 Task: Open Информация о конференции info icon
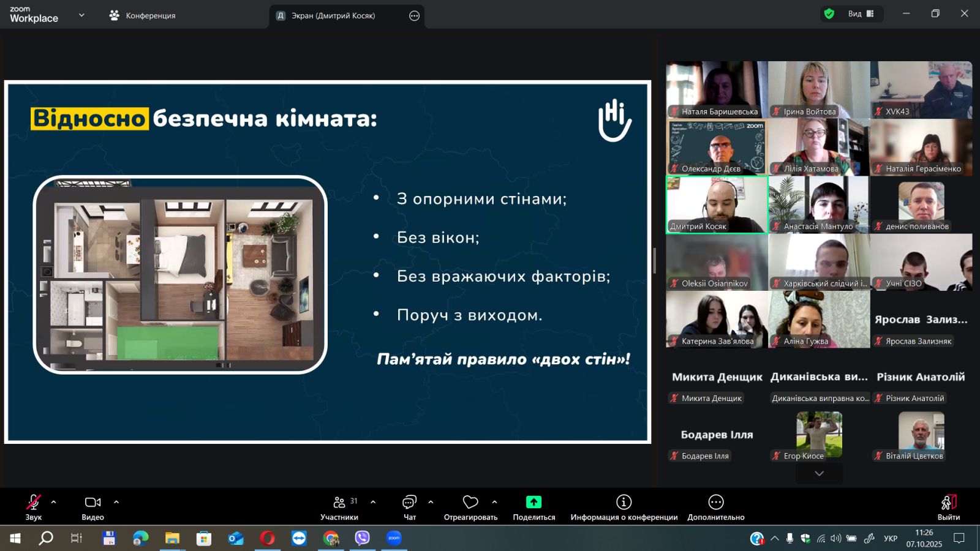tap(624, 503)
